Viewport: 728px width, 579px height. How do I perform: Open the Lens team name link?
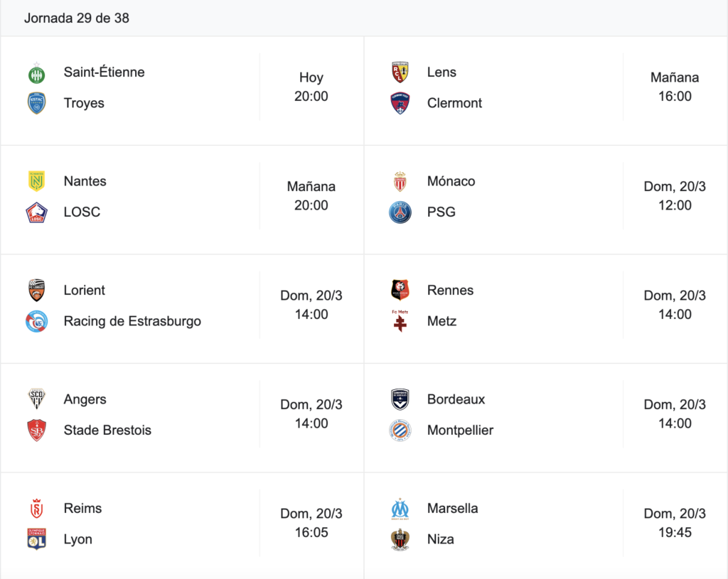pos(441,72)
